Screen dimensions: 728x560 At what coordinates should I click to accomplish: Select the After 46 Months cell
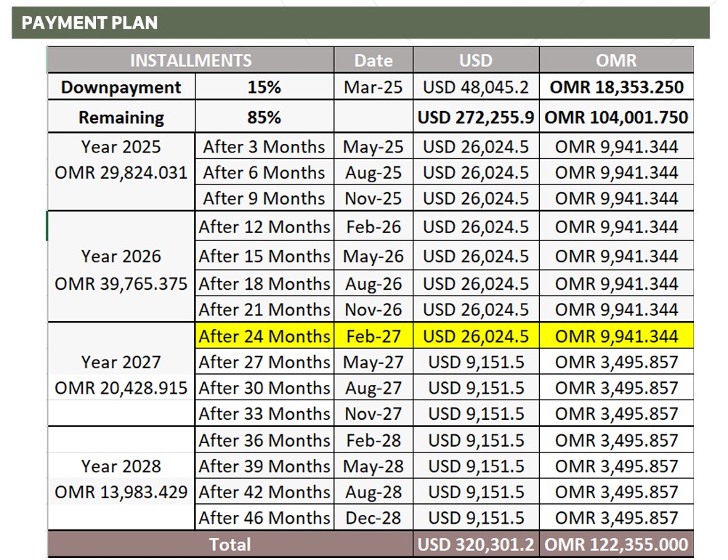264,517
